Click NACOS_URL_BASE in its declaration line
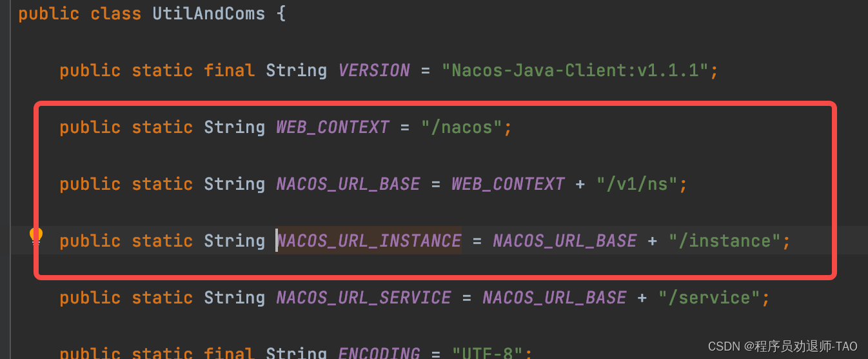The image size is (868, 359). click(x=348, y=184)
